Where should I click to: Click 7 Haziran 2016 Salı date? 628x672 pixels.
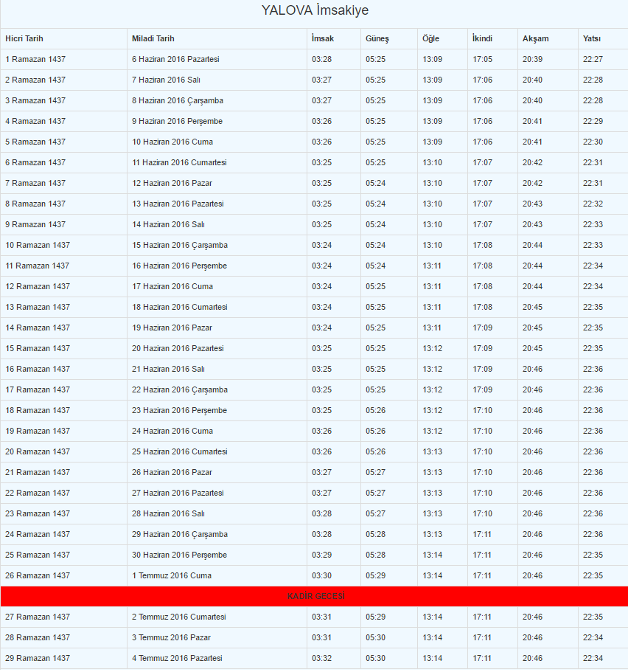pos(166,80)
